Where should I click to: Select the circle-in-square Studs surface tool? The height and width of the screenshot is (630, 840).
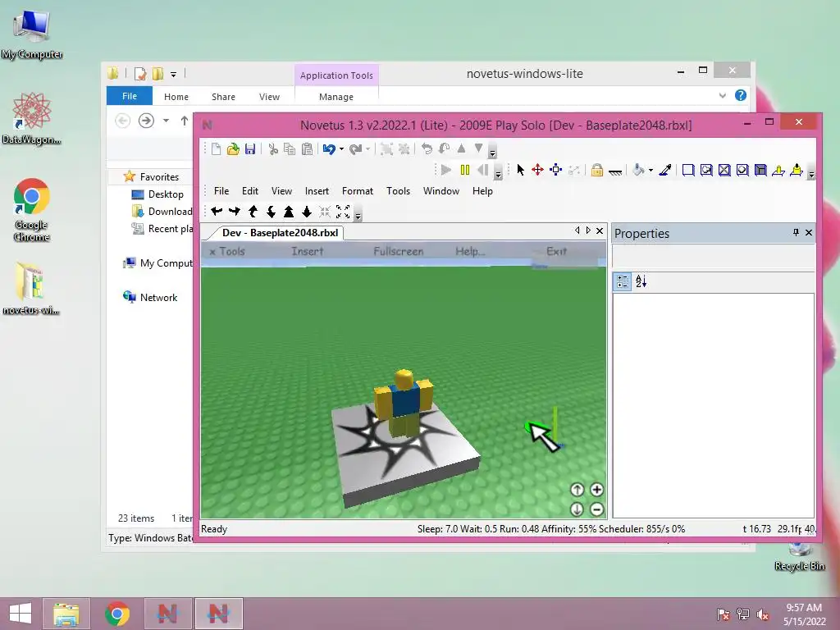742,171
